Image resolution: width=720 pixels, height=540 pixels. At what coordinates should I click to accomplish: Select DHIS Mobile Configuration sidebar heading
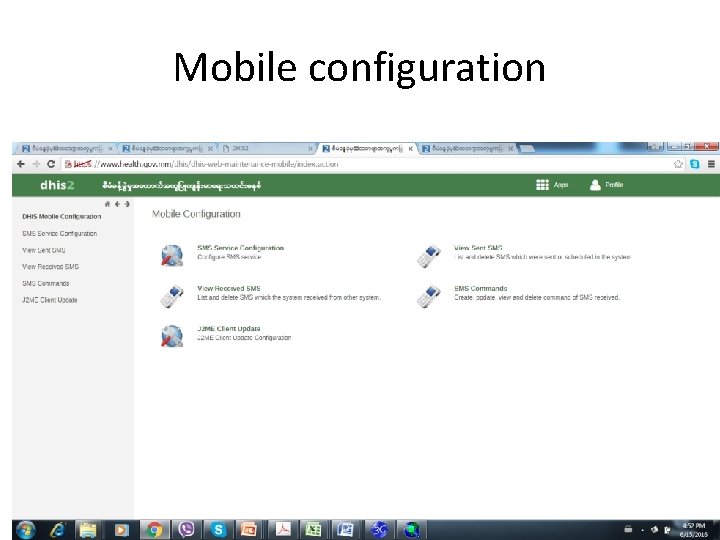[x=62, y=216]
